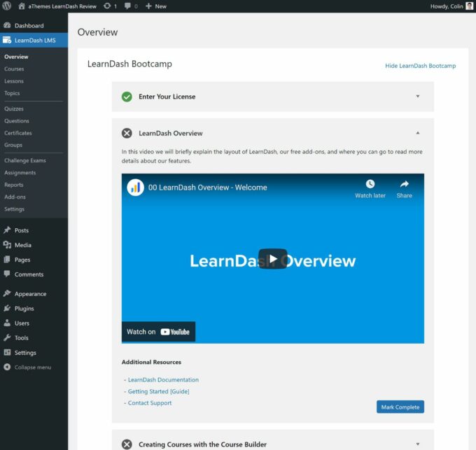Open the Contact Support link
Screen dimensions: 476x450
(150, 403)
